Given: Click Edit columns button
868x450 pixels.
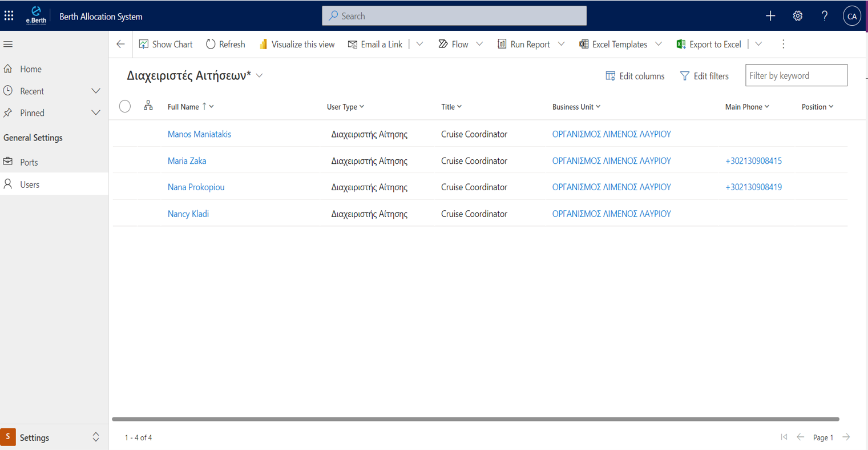Looking at the screenshot, I should pos(635,76).
